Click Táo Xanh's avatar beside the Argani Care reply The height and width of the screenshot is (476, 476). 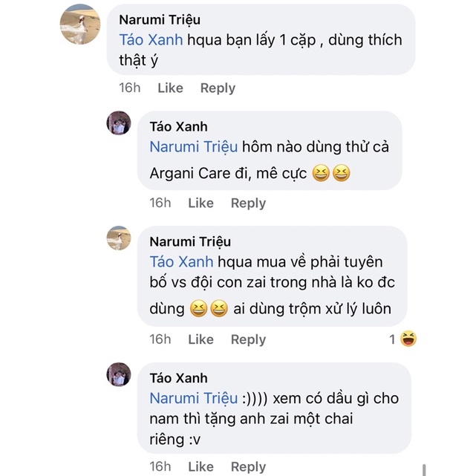pos(119,123)
